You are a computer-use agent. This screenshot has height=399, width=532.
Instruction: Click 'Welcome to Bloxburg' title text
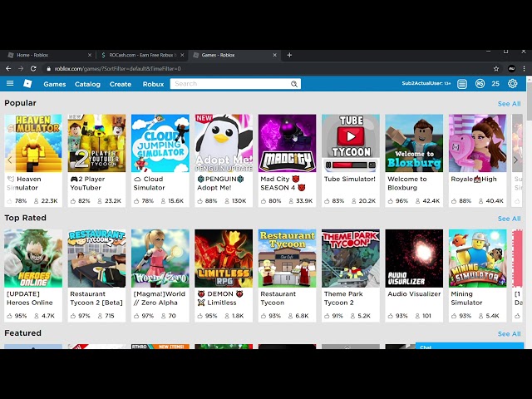point(407,183)
